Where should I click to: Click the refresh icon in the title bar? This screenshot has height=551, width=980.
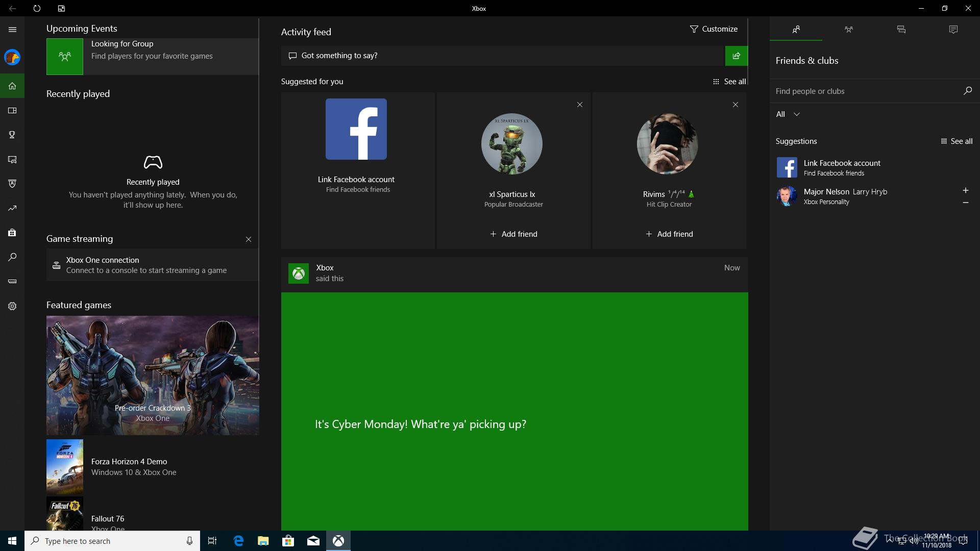point(37,8)
